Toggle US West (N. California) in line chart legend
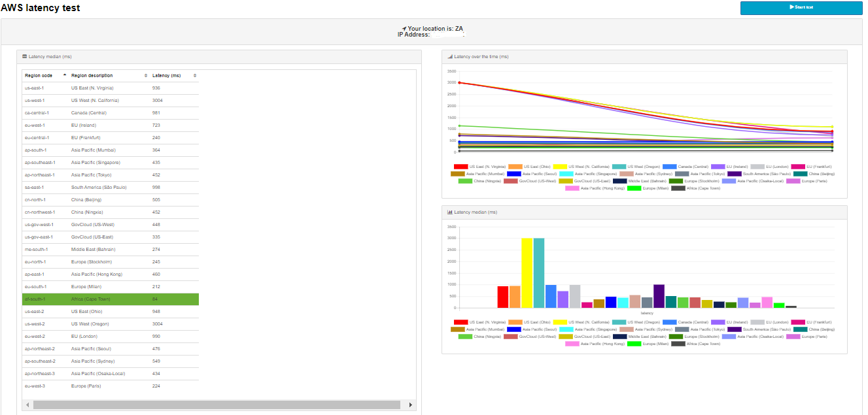This screenshot has width=868, height=415. pos(581,167)
